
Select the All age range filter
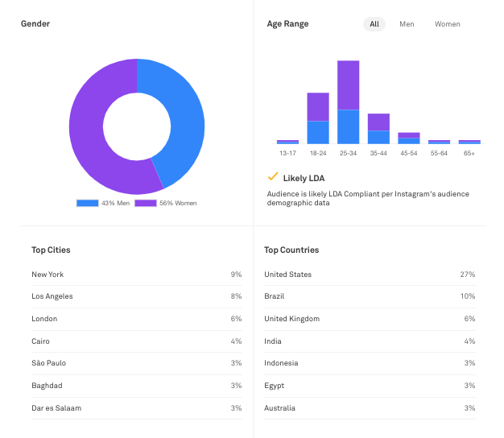pyautogui.click(x=374, y=24)
